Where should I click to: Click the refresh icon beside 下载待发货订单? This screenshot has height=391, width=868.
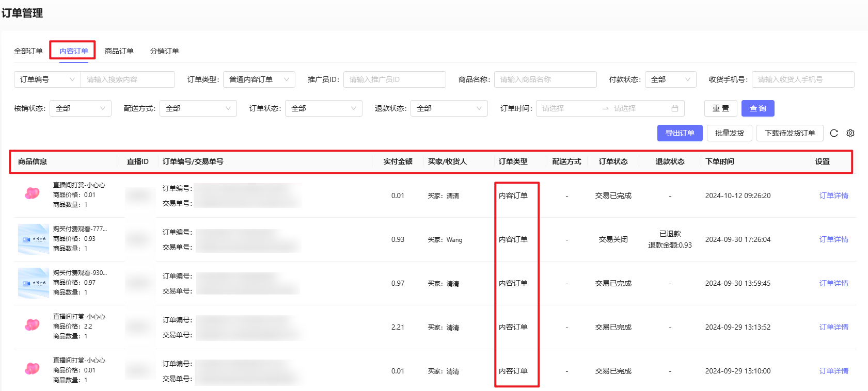click(x=833, y=133)
